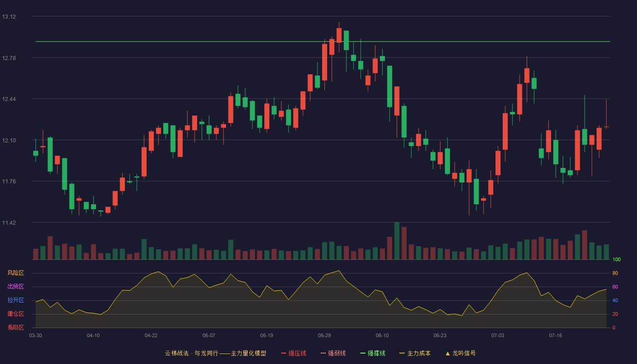637x364 pixels.
Task: Click the 06-10 date axis label
Action: [x=382, y=335]
